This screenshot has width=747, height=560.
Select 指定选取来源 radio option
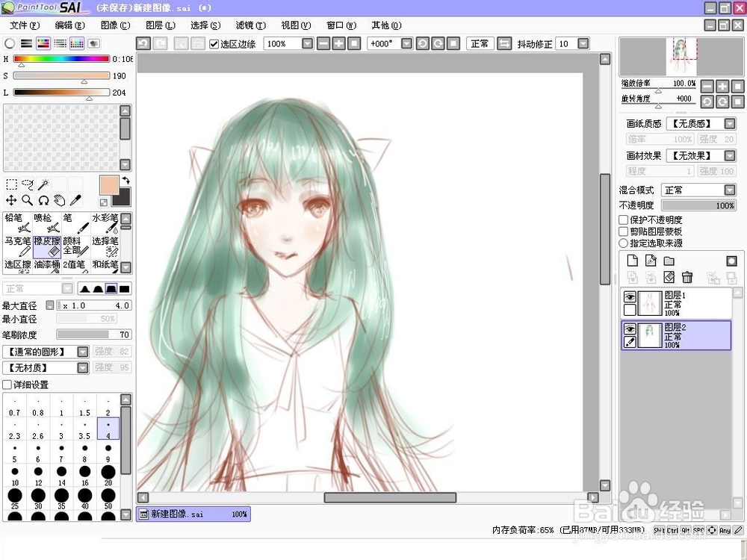click(x=623, y=243)
